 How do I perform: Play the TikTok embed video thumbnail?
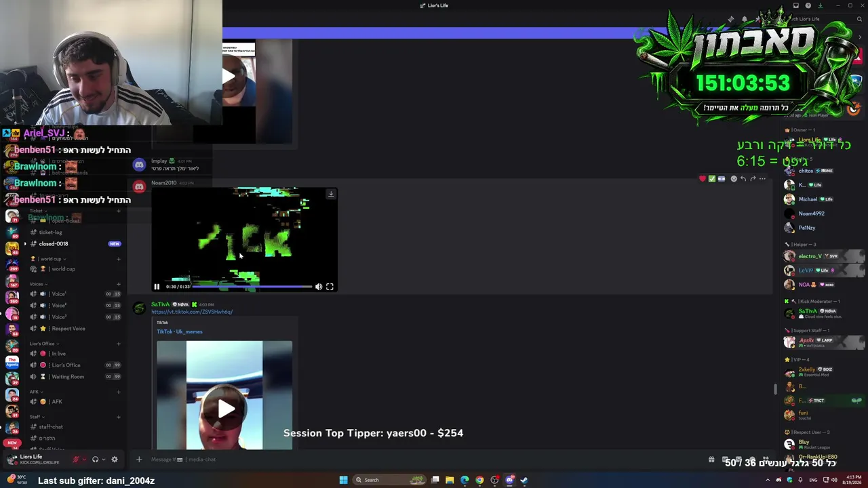[x=226, y=408]
